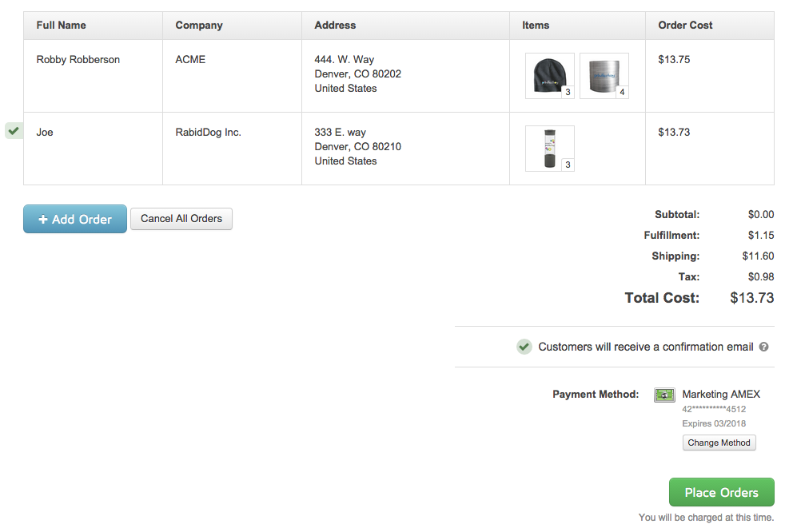Screen dimensions: 785x532
Task: Click Cancel All Orders
Action: pyautogui.click(x=181, y=219)
